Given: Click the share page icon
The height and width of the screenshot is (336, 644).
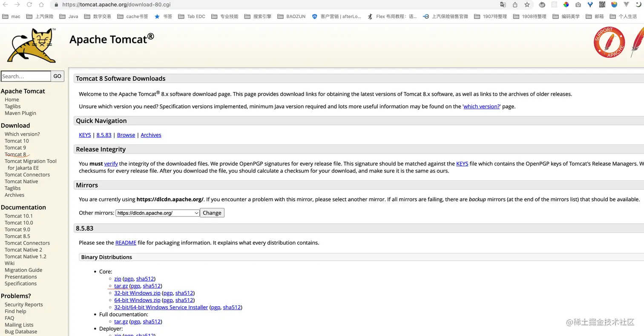Looking at the screenshot, I should pyautogui.click(x=515, y=5).
